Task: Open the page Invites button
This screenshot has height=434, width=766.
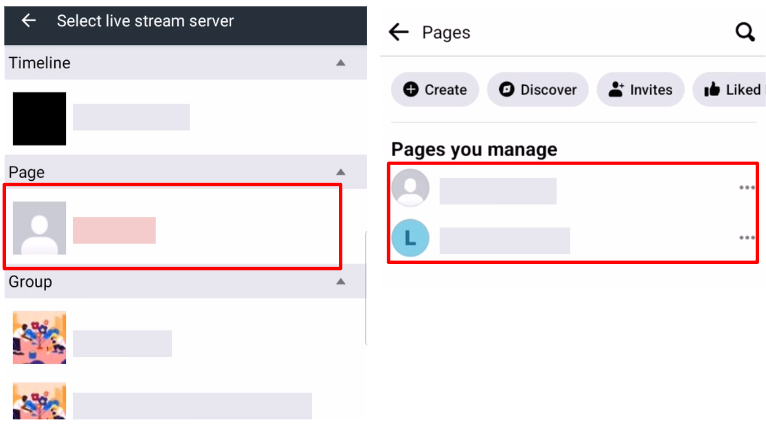Action: (640, 89)
